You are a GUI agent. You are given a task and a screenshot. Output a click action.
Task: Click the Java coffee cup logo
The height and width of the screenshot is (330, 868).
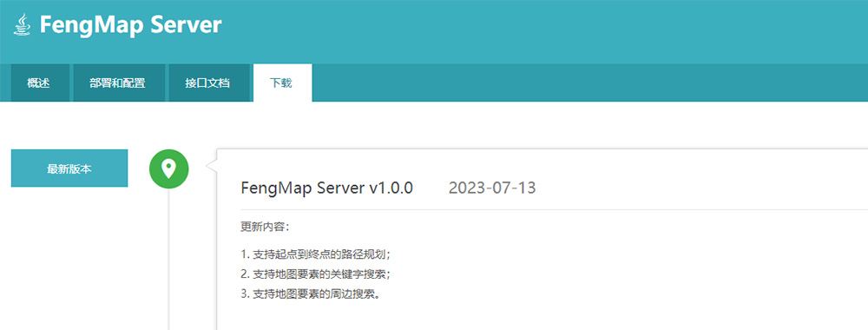23,25
